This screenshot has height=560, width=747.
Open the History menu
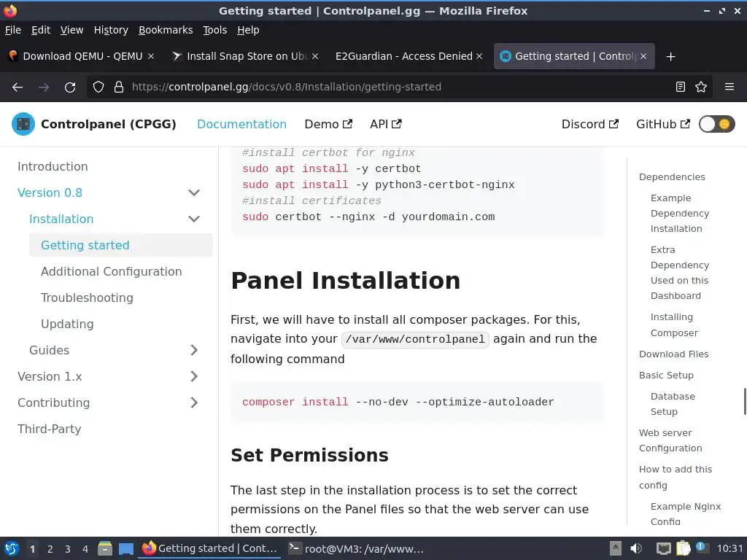pyautogui.click(x=111, y=30)
